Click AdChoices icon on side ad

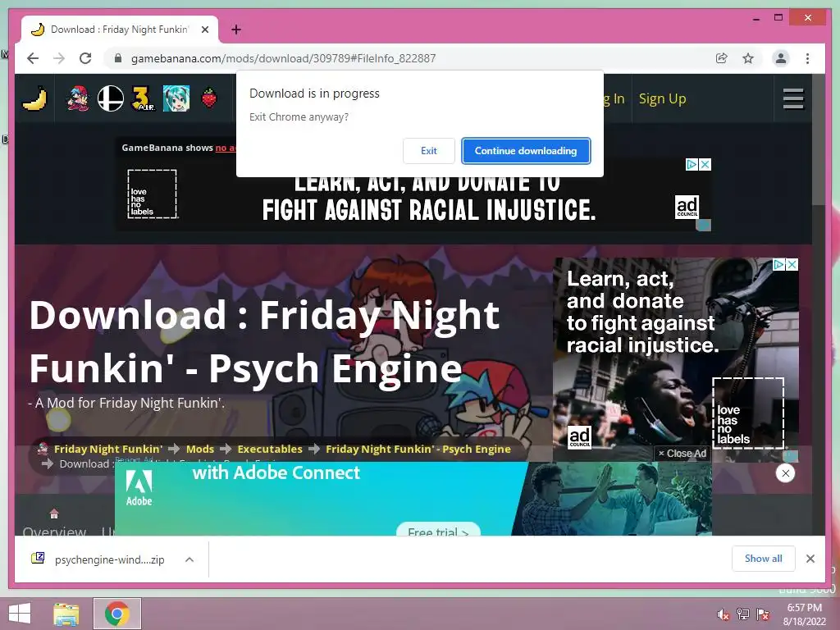click(779, 264)
